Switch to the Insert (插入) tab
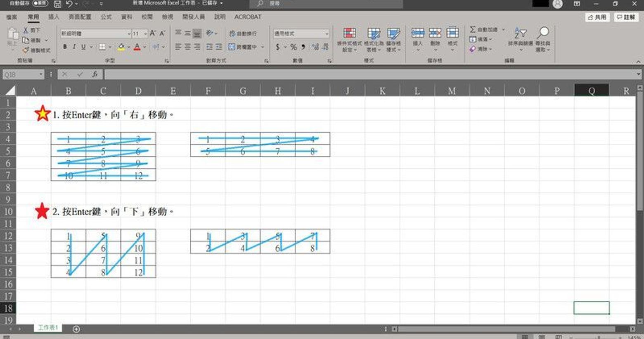 click(54, 17)
